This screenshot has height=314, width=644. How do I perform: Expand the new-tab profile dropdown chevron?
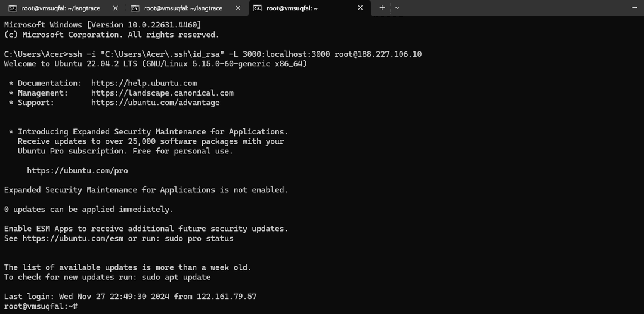coord(397,8)
